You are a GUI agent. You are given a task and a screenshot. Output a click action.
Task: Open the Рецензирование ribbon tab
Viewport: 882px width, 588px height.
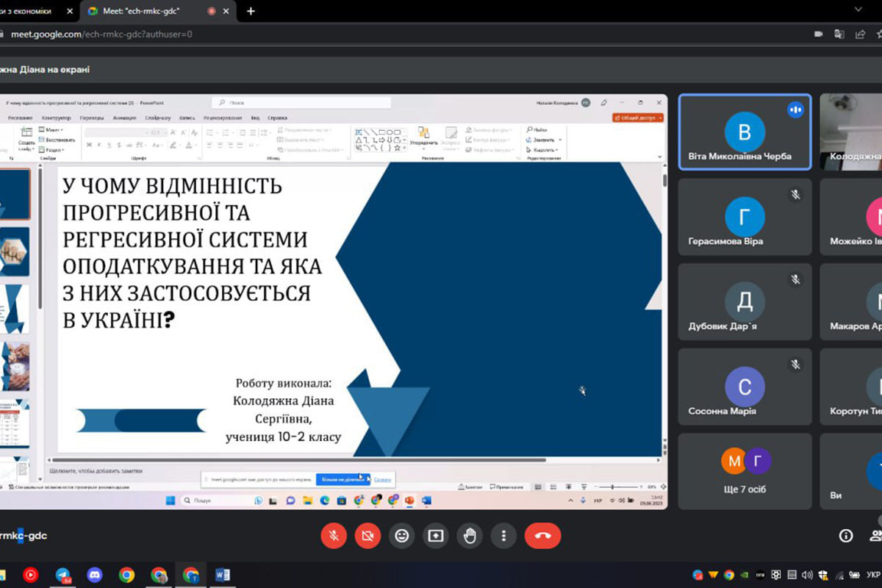pos(223,118)
